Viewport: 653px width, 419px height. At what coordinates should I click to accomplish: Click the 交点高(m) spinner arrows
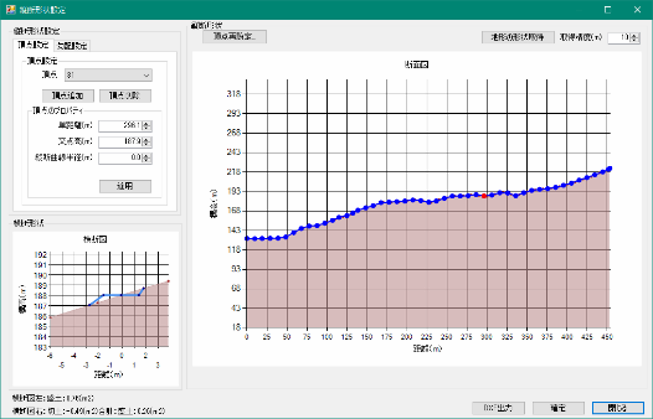[147, 142]
